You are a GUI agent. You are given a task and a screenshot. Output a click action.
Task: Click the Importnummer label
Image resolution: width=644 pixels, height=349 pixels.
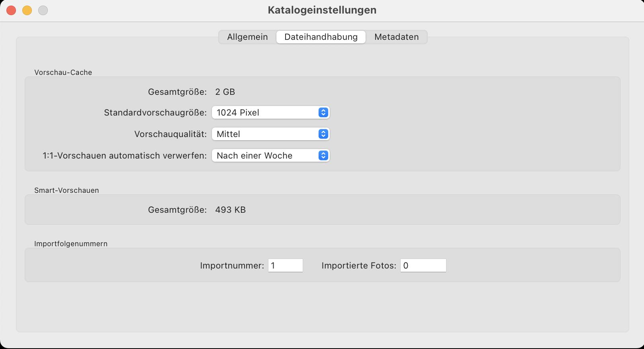point(232,266)
